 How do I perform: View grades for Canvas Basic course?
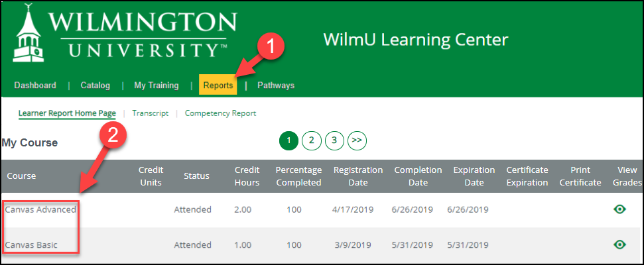[619, 245]
